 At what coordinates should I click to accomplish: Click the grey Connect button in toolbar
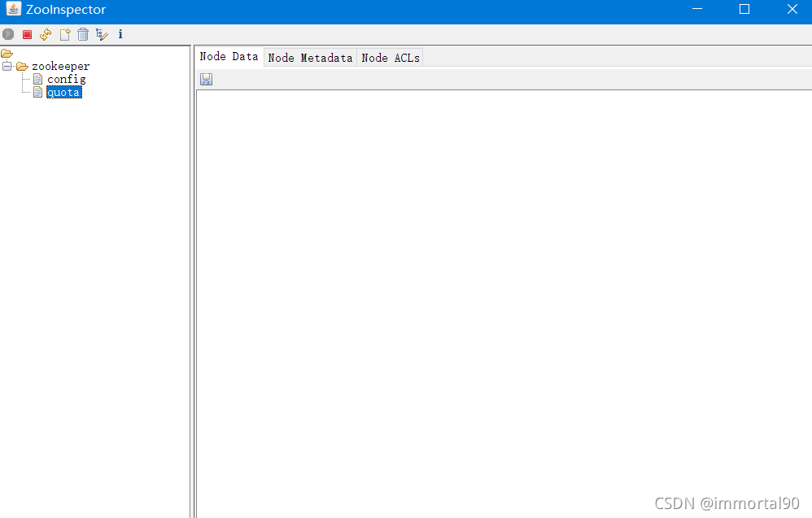click(8, 35)
